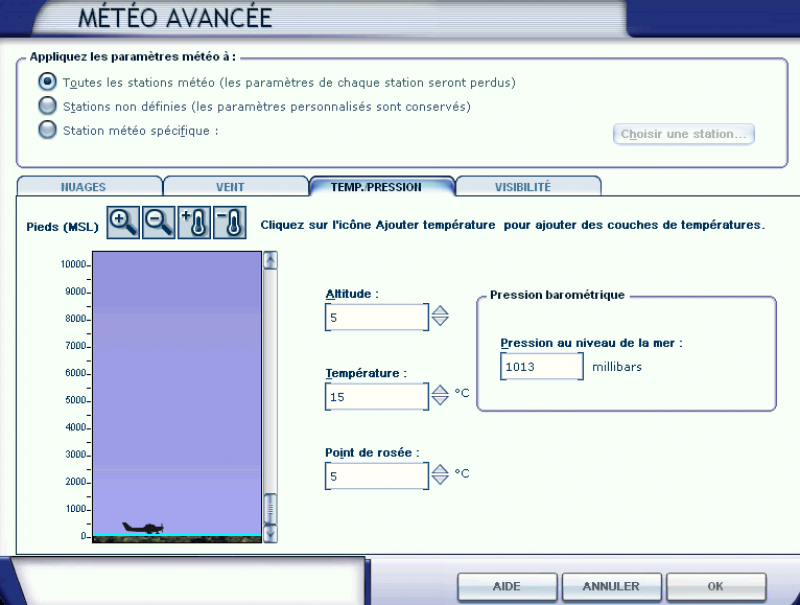800x605 pixels.
Task: Adjust the Altitude spinner arrows
Action: [x=440, y=316]
